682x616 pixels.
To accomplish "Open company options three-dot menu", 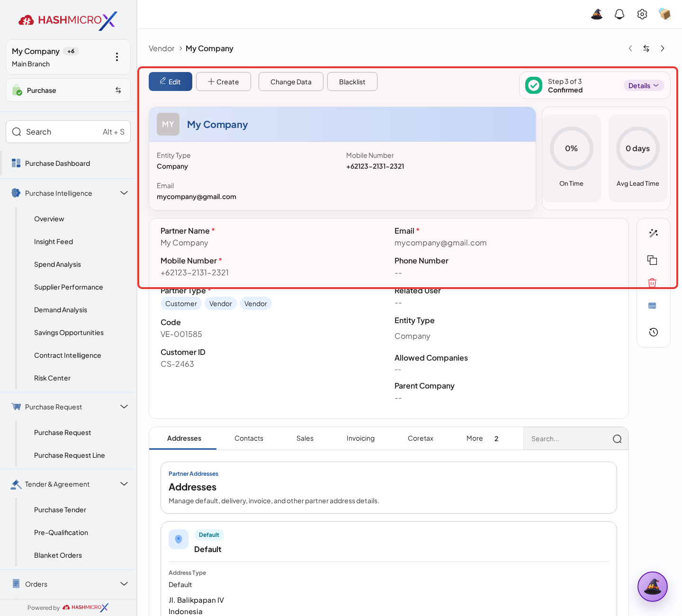I will tap(117, 57).
